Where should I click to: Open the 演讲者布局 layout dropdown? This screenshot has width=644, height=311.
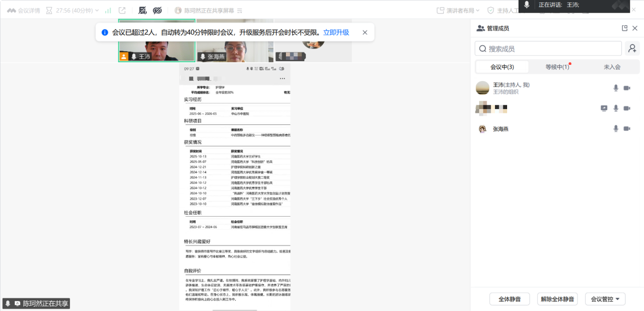(458, 11)
